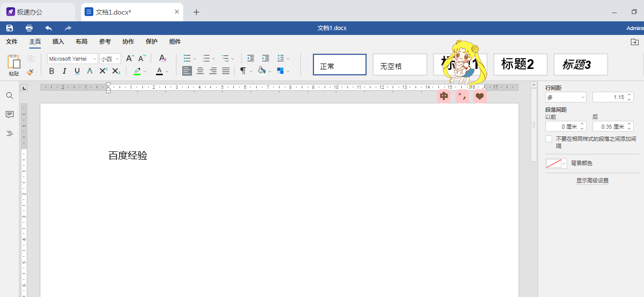
Task: Click the save icon in title bar
Action: [10, 28]
